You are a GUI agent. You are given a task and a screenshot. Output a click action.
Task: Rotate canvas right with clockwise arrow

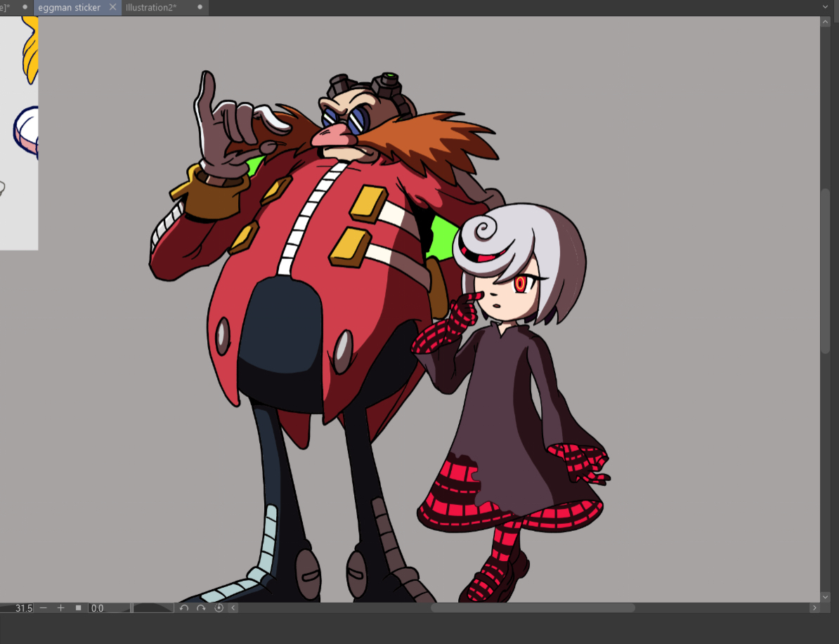point(201,607)
